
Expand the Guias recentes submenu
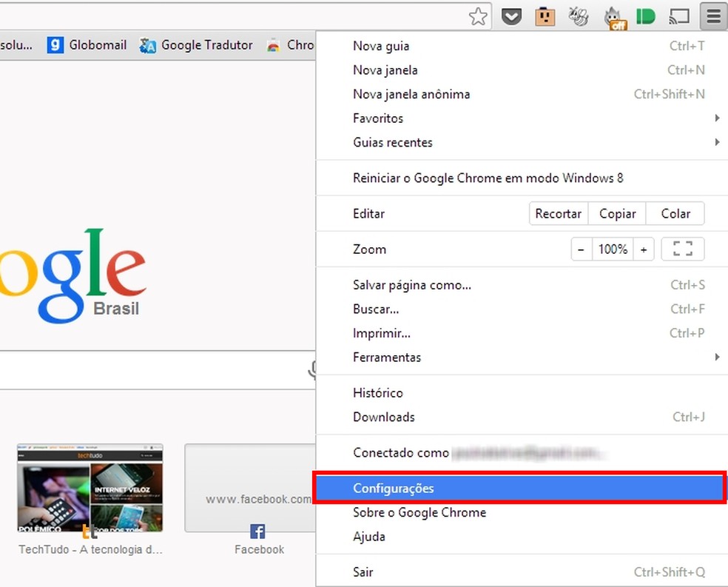[x=396, y=142]
